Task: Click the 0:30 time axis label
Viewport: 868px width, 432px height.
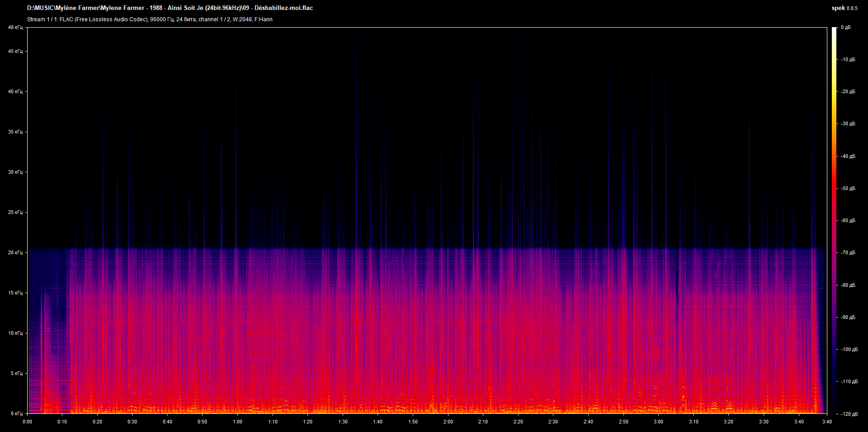Action: [132, 422]
